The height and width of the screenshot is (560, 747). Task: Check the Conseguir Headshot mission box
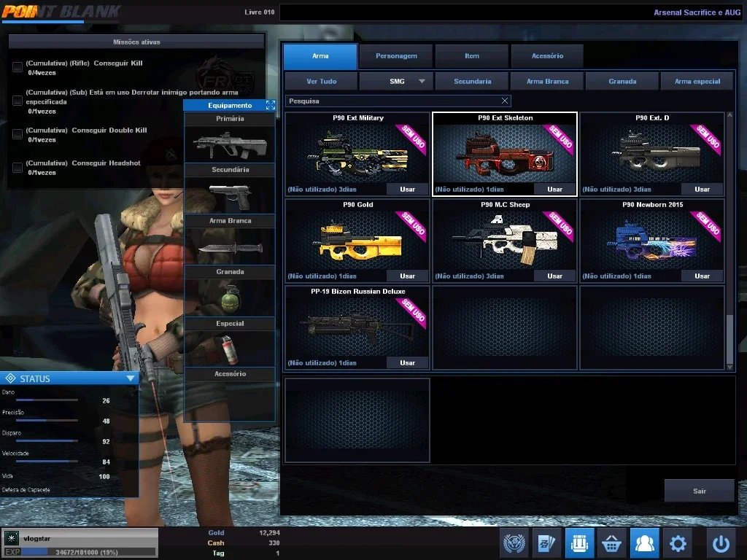pyautogui.click(x=18, y=167)
